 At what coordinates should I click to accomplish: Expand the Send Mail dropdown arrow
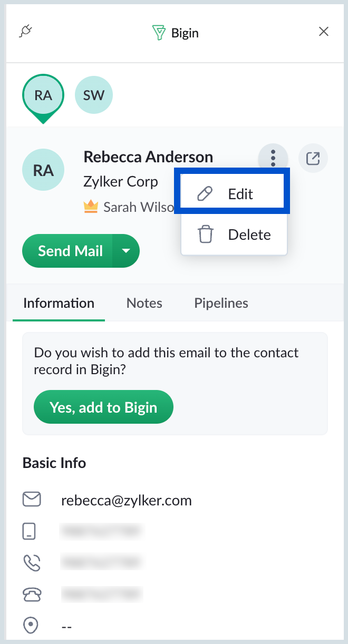tap(126, 251)
